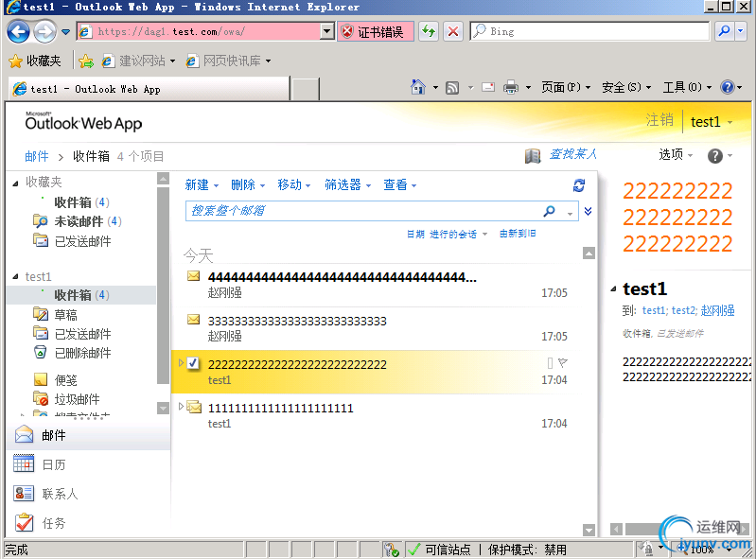
Task: Open the Suggested Sites favorites item
Action: tap(139, 61)
